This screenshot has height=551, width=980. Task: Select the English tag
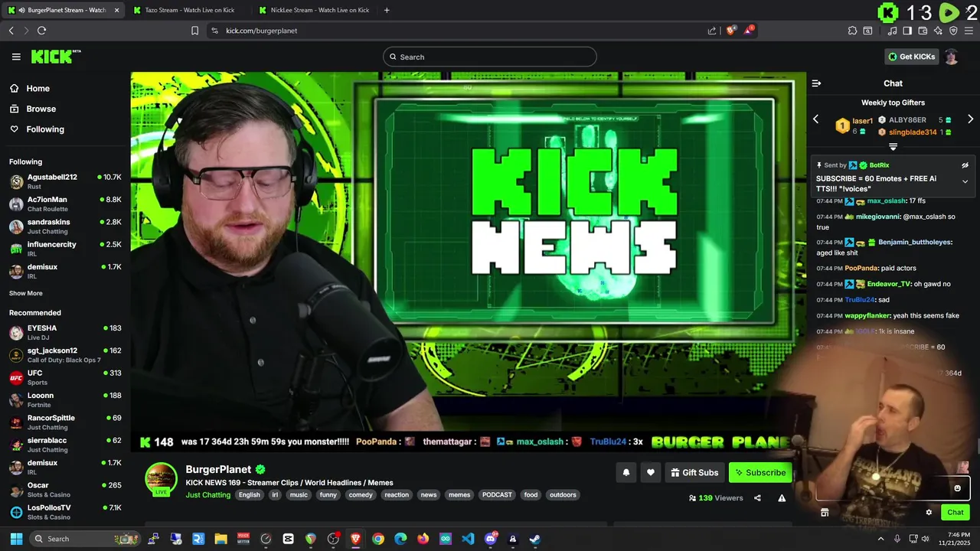250,495
